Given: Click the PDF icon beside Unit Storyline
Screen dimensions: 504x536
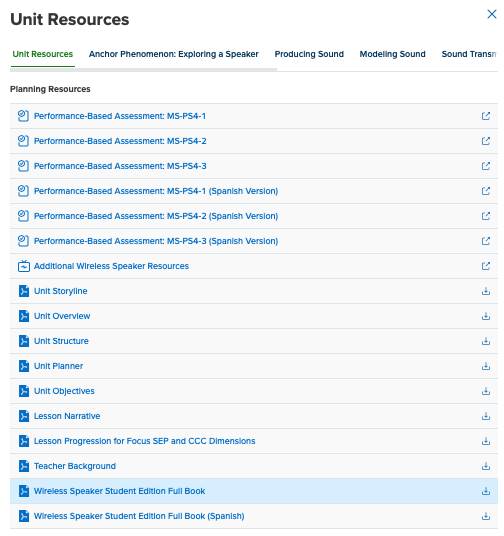Looking at the screenshot, I should 24,291.
